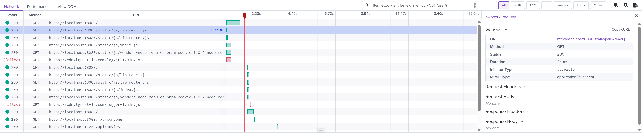The height and width of the screenshot is (133, 644).
Task: Click the 15.64s timeline tick label
Action: point(474,13)
